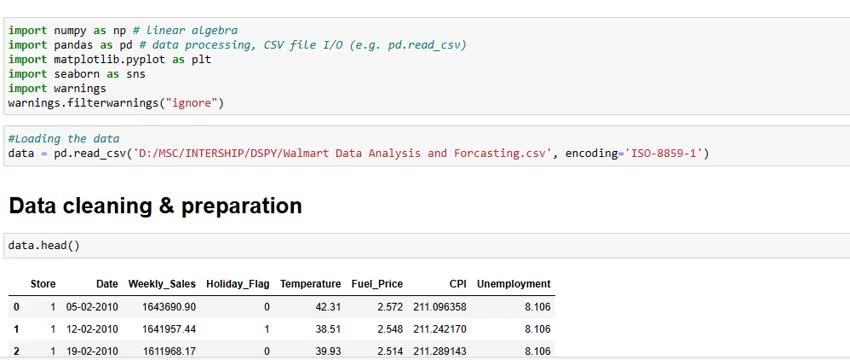Image resolution: width=850 pixels, height=360 pixels.
Task: Click the Weekly_Sales column header
Action: 162,284
